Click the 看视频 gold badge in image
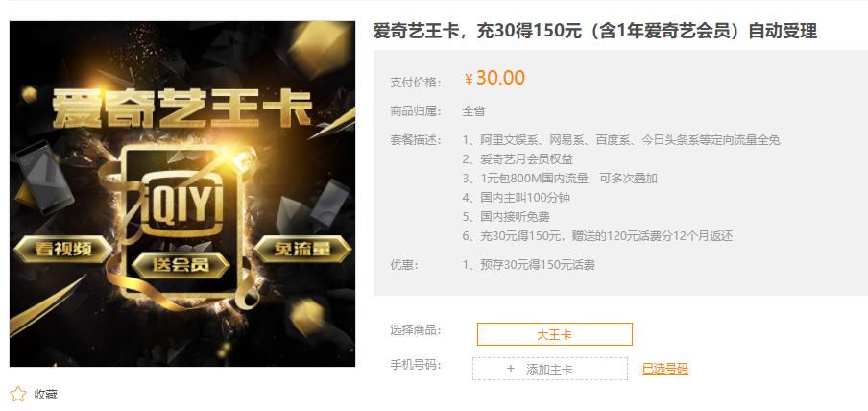This screenshot has height=411, width=868. pos(63,250)
